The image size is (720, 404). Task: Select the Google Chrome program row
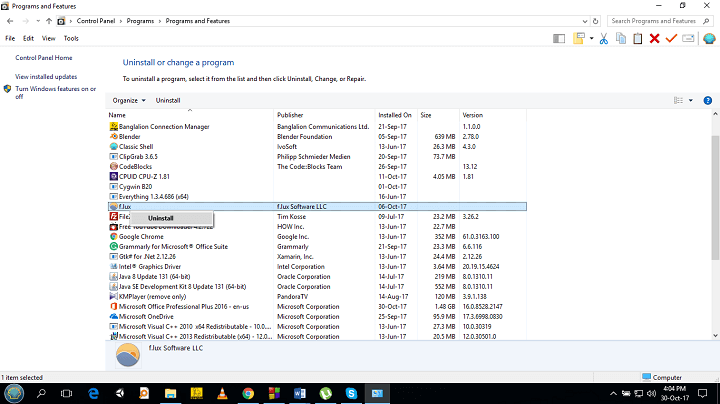coord(317,237)
